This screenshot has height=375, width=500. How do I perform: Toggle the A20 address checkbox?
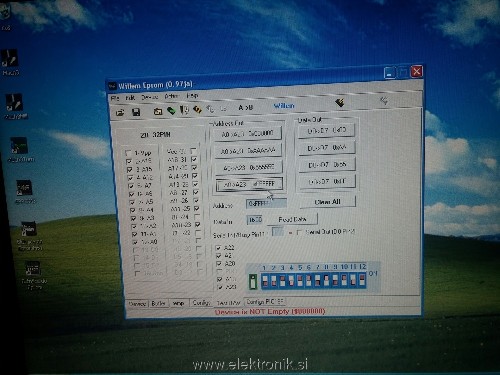219,264
